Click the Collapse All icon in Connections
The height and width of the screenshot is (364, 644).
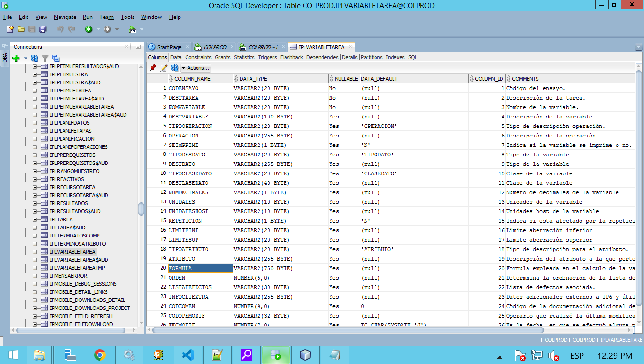click(x=55, y=58)
